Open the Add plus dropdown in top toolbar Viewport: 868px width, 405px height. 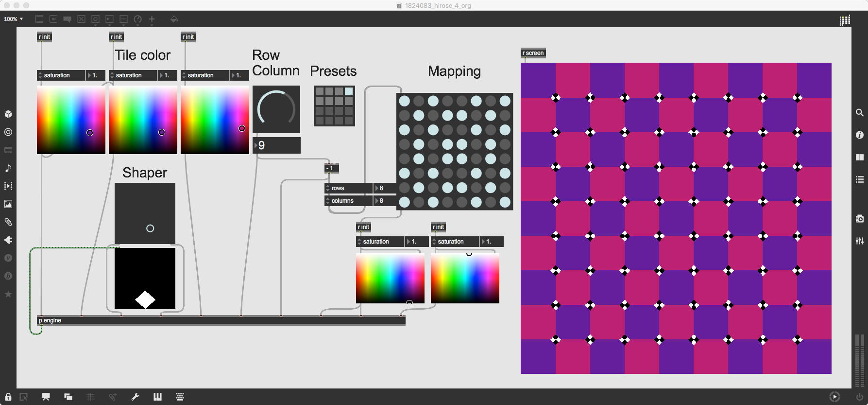point(152,19)
